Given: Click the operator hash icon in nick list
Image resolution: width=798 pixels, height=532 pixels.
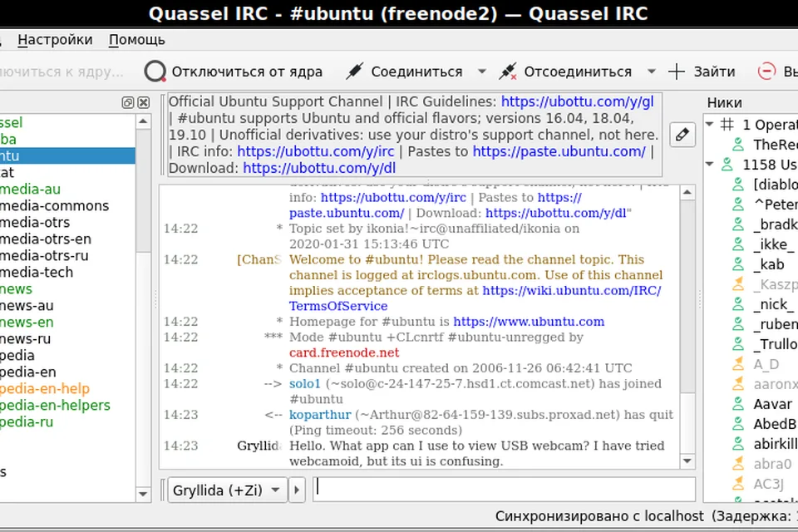Looking at the screenshot, I should pos(727,124).
